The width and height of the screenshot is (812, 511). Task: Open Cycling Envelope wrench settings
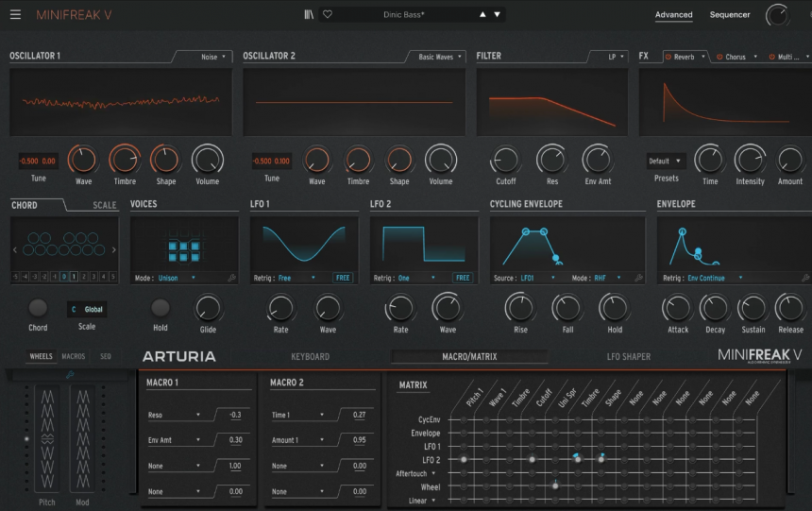(639, 278)
